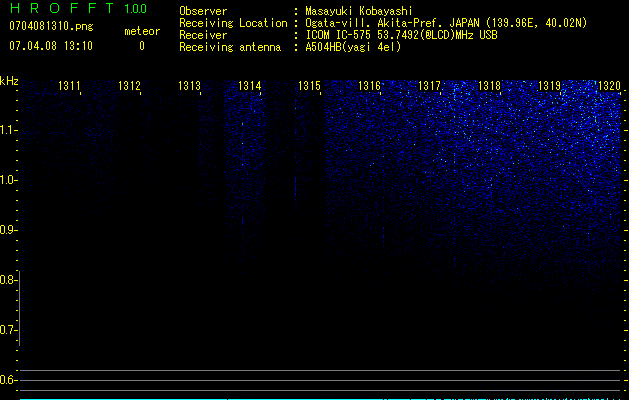Screen dimensions: 629x400
Task: Click the HROFFT program title
Action: (62, 8)
